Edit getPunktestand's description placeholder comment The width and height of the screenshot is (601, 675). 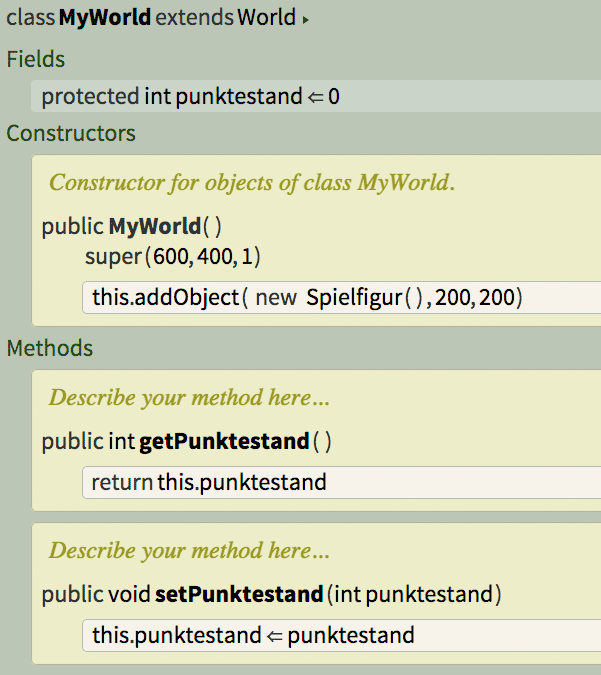pyautogui.click(x=189, y=397)
